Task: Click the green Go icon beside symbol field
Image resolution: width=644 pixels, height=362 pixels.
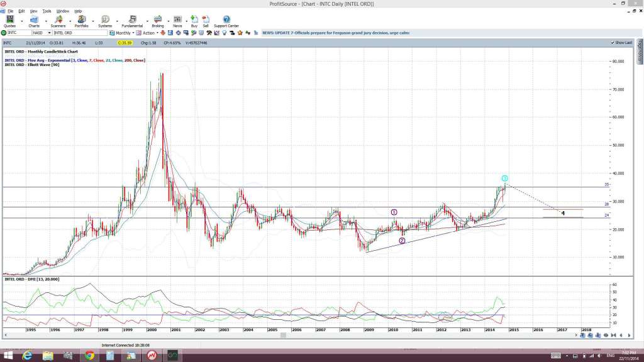Action: [x=4, y=33]
